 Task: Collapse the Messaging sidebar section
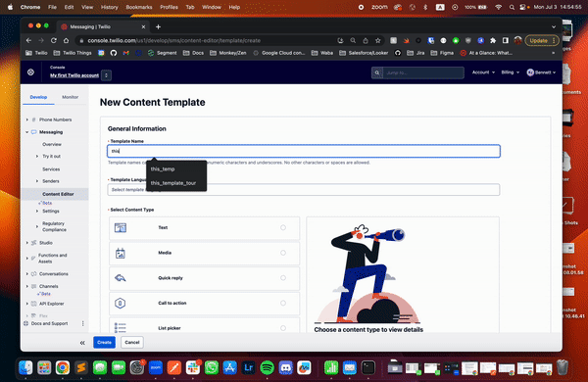point(27,132)
